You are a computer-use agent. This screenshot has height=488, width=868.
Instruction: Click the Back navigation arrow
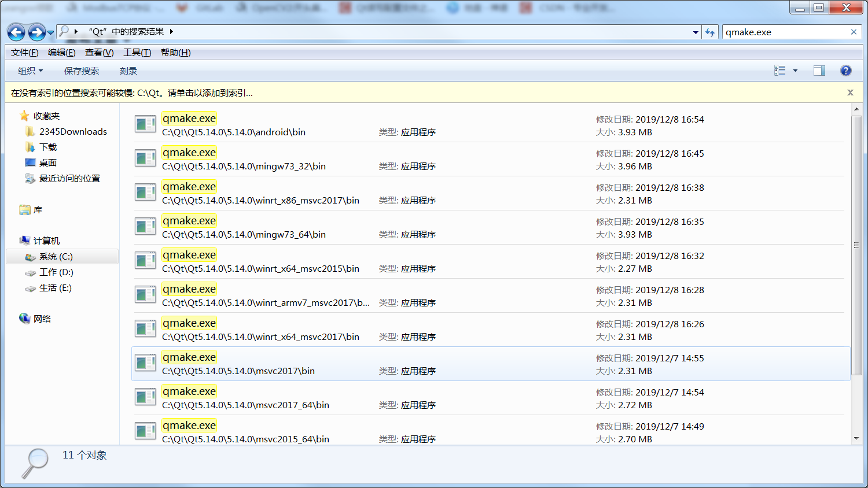tap(16, 32)
